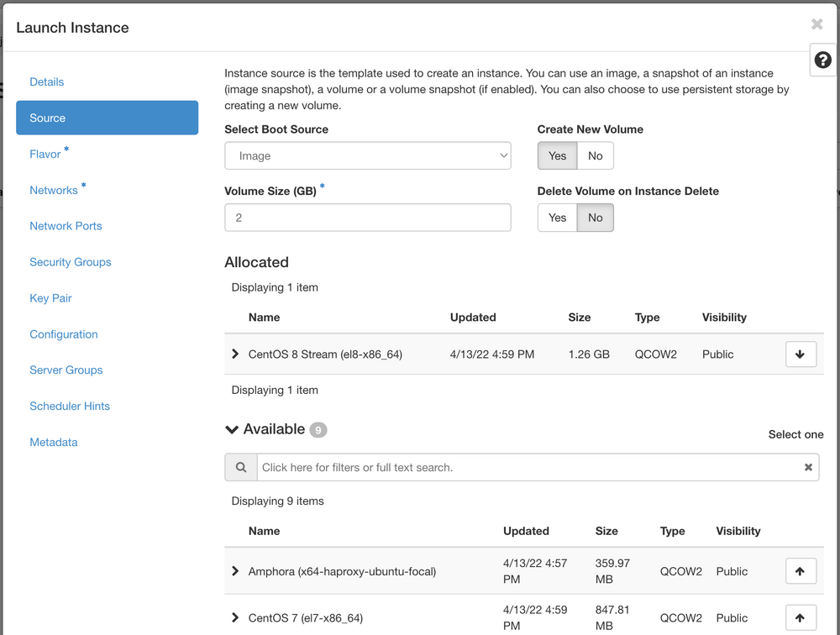Close the Launch Instance dialog
This screenshot has height=635, width=840.
pos(816,24)
